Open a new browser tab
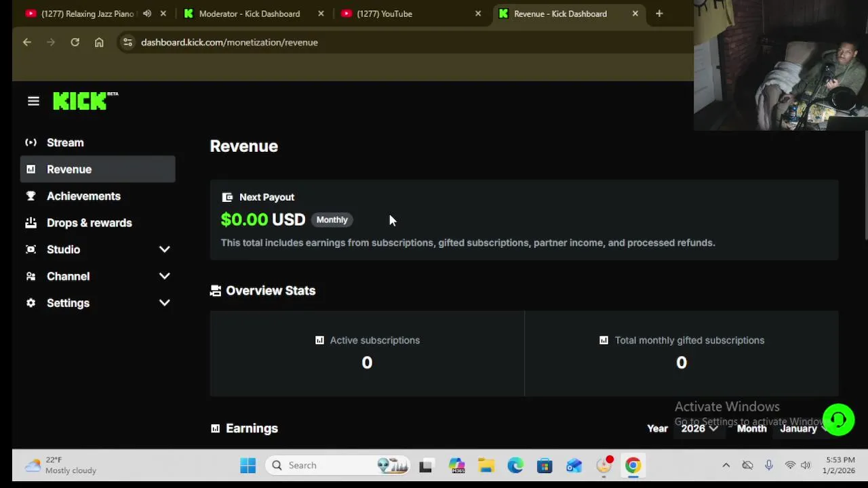 click(x=659, y=14)
